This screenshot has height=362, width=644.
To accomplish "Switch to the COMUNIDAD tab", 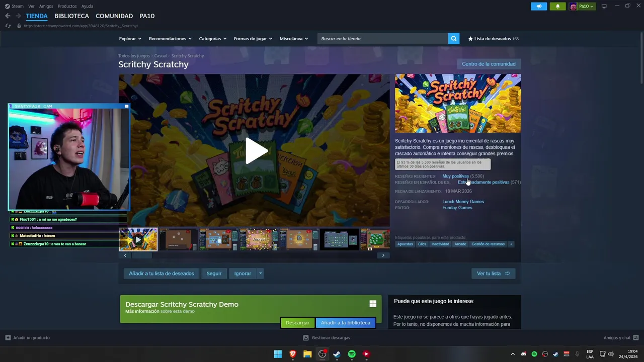I will [x=114, y=16].
